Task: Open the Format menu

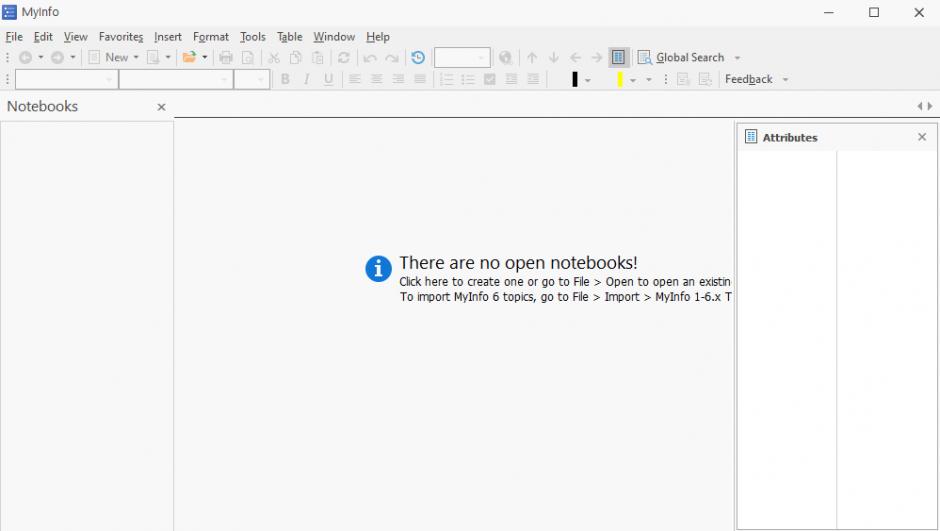Action: coord(211,37)
